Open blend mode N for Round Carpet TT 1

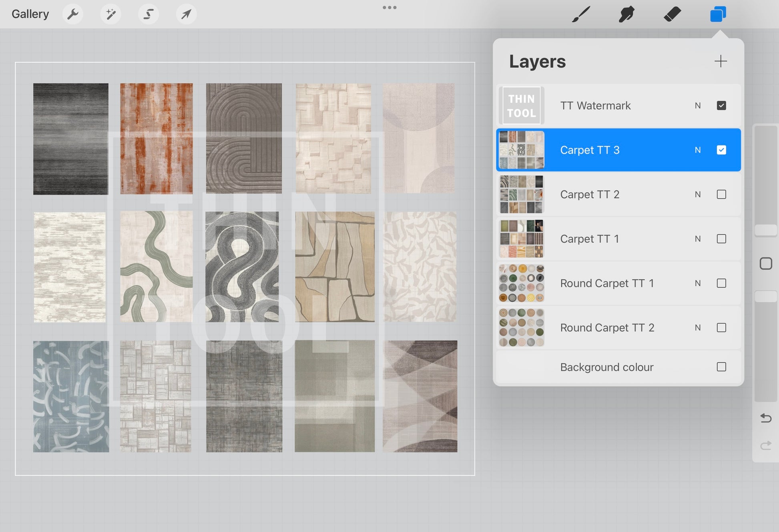[x=698, y=283]
